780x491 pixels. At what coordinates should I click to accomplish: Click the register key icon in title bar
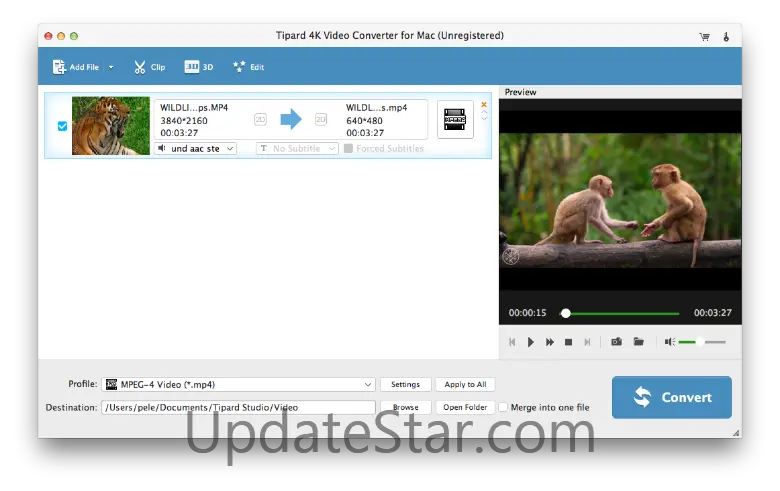[x=726, y=36]
